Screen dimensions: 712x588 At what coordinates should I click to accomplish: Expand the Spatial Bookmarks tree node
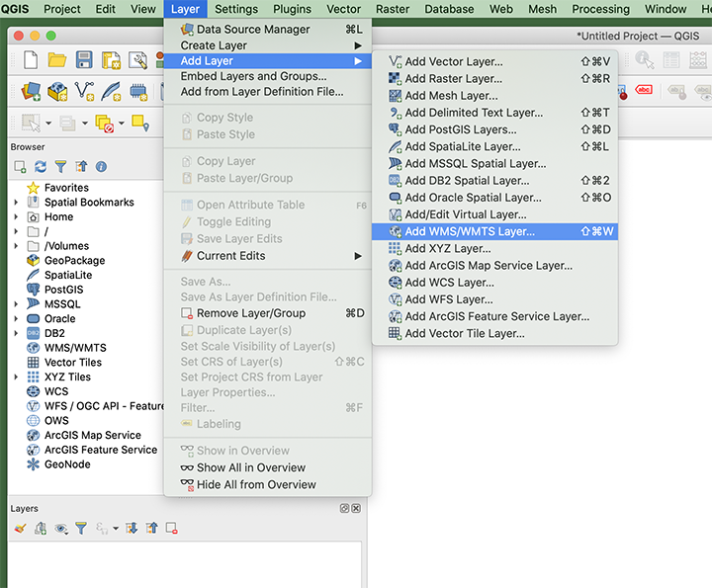tap(16, 203)
